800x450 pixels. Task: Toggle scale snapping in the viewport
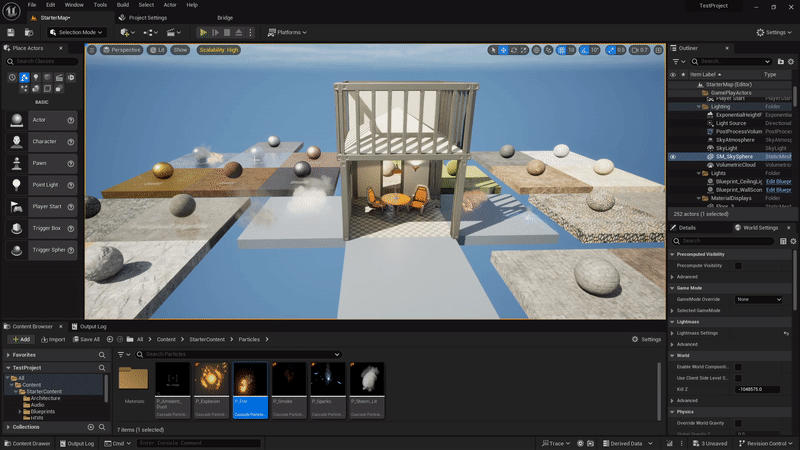[x=611, y=50]
